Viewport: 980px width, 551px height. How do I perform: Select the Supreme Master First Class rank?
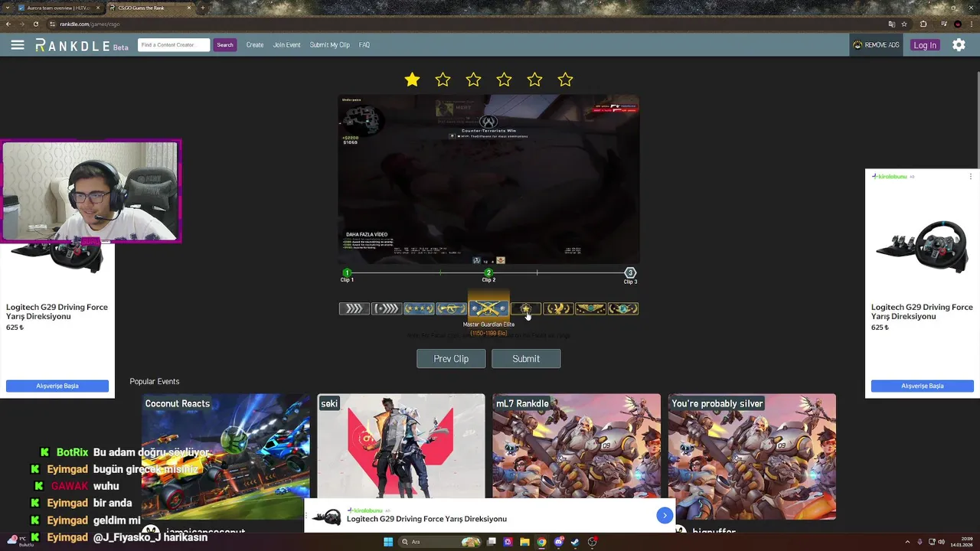point(590,309)
